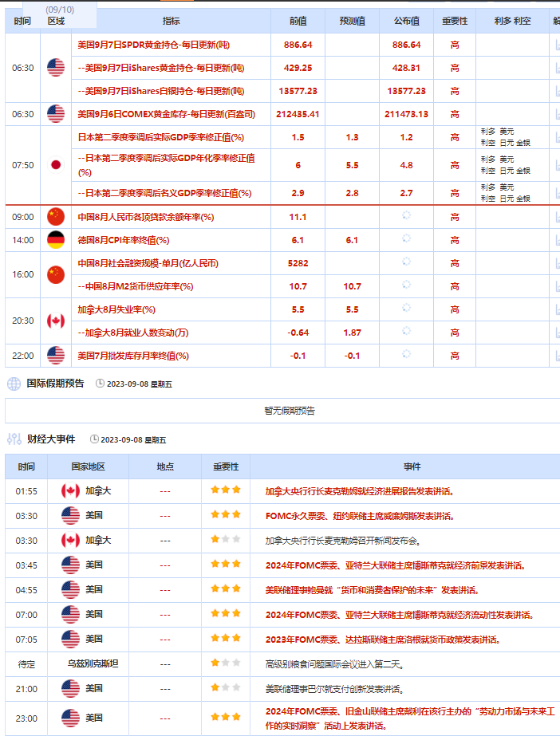Image resolution: width=560 pixels, height=740 pixels.
Task: Click the US flag in the 23:00 event row
Action: pos(70,718)
